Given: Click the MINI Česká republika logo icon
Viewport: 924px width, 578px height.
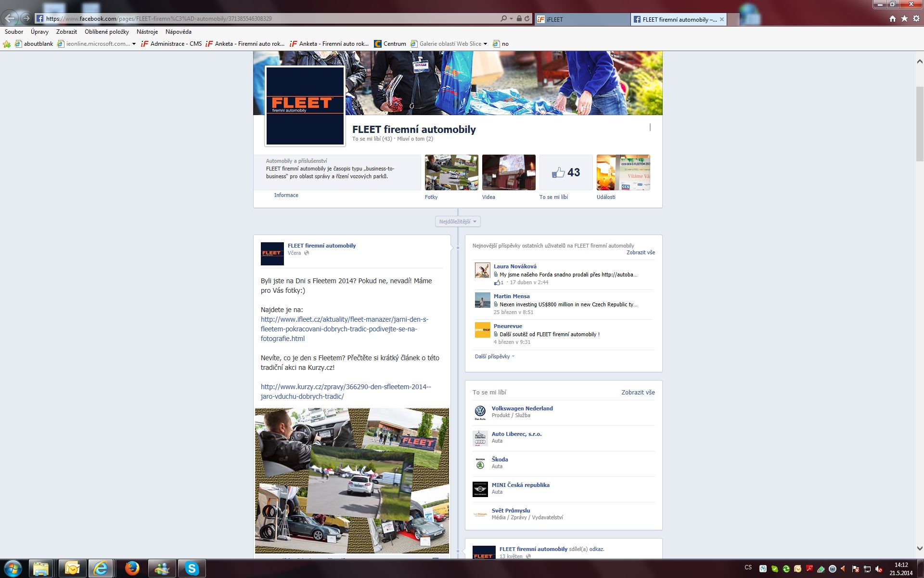Looking at the screenshot, I should [480, 489].
